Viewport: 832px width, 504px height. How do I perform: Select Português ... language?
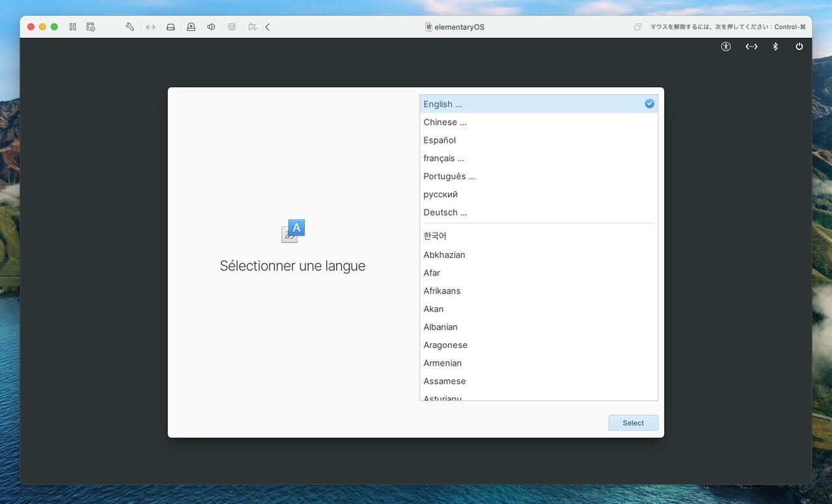pos(539,177)
